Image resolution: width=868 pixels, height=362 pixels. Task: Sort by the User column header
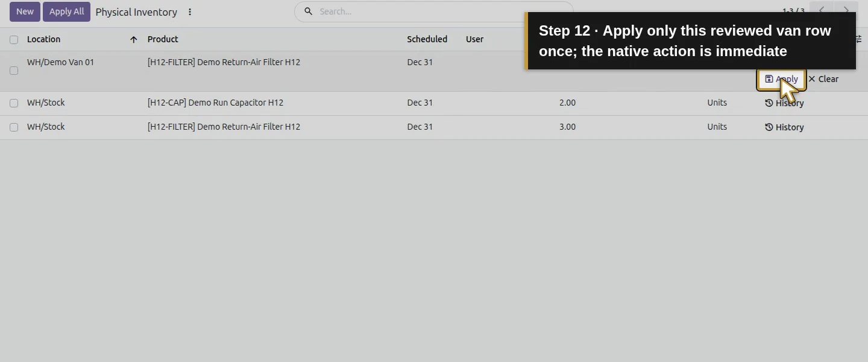point(474,39)
